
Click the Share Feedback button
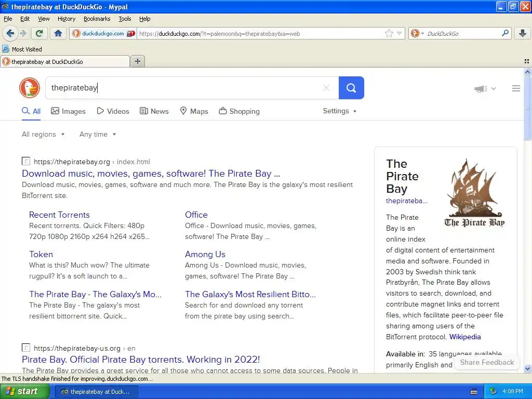tap(487, 362)
